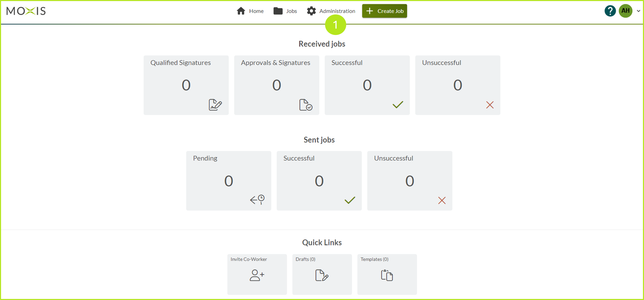Click the Drafts document pencil icon
The image size is (644, 300).
322,275
